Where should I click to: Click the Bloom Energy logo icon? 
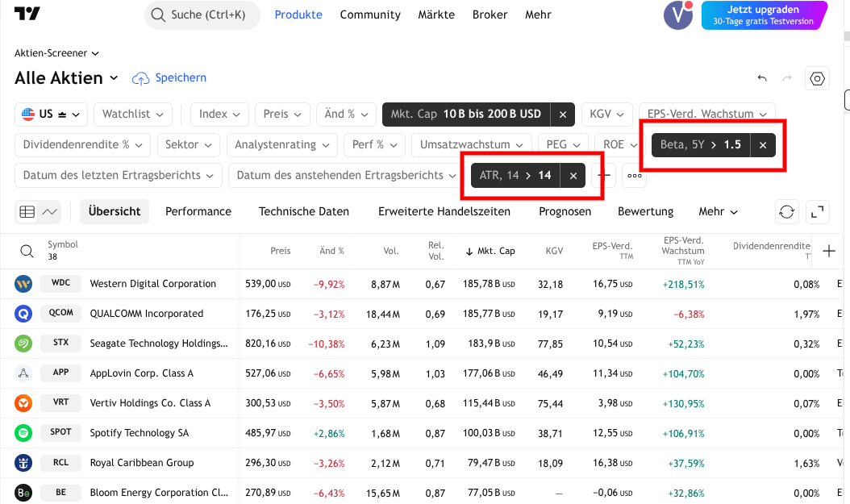[23, 493]
